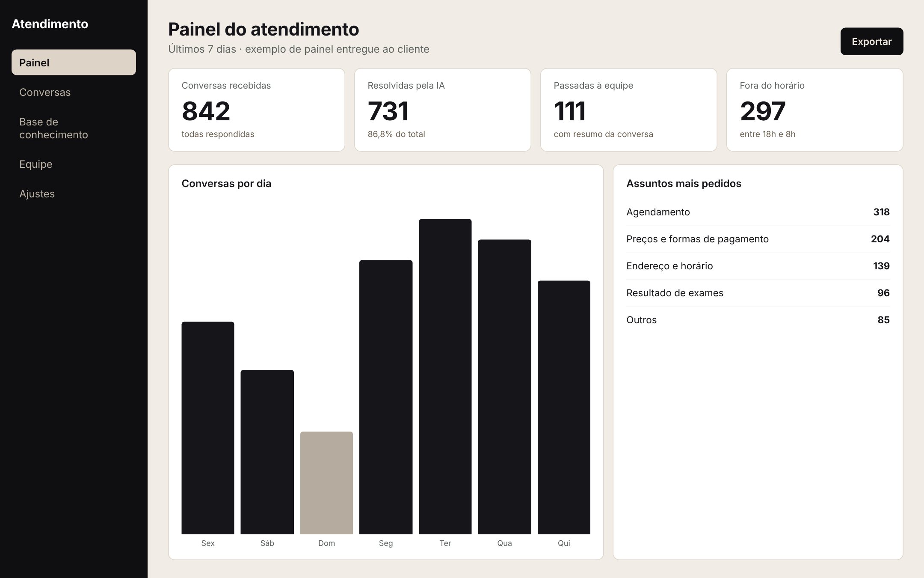This screenshot has width=924, height=578.
Task: Click the Qui axis label
Action: (x=564, y=543)
